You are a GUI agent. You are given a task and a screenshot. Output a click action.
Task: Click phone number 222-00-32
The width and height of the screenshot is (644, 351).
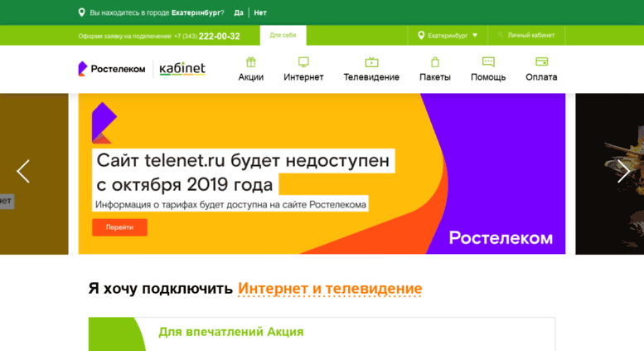pos(219,37)
